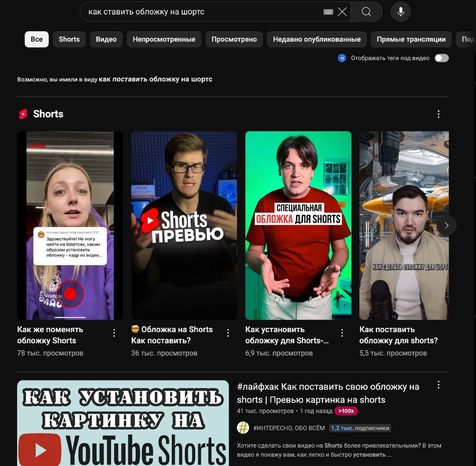The image size is (476, 466).
Task: Click '41 тыс. просмотров' text
Action: (265, 411)
